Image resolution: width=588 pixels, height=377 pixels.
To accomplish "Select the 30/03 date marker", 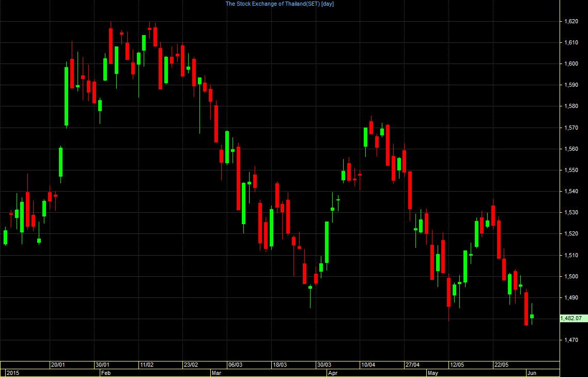I will (324, 365).
